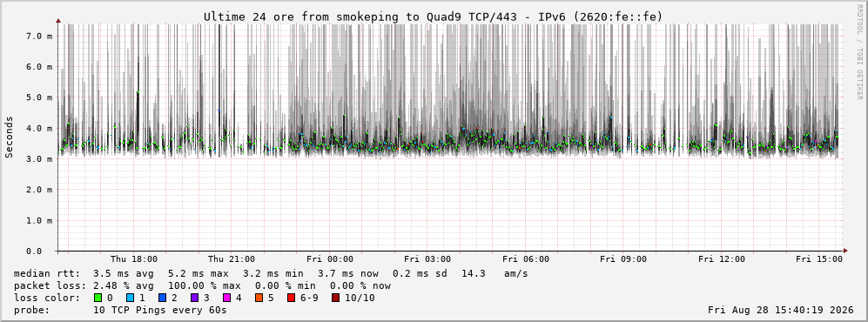Click the Seconds y-axis title

(10, 137)
